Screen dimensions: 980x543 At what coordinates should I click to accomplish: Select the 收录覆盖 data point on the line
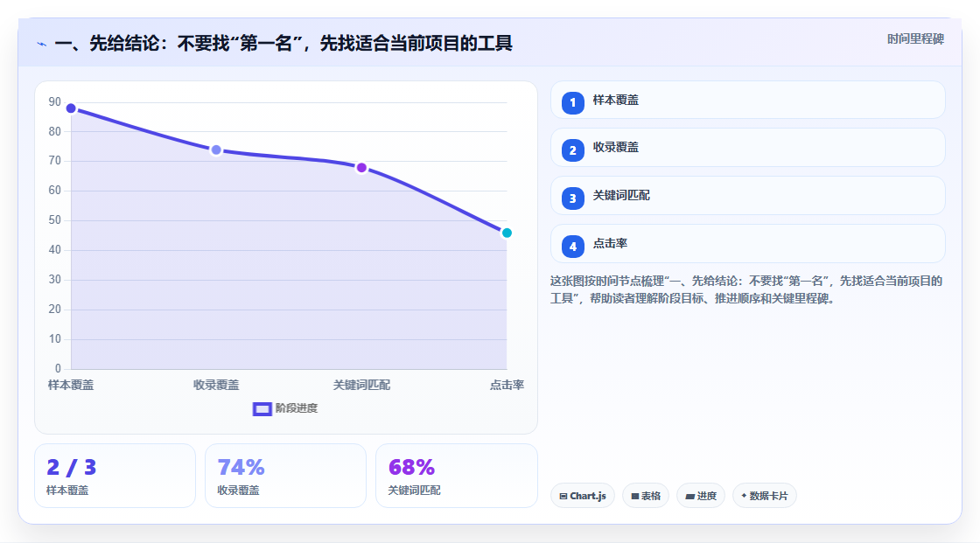pos(216,150)
